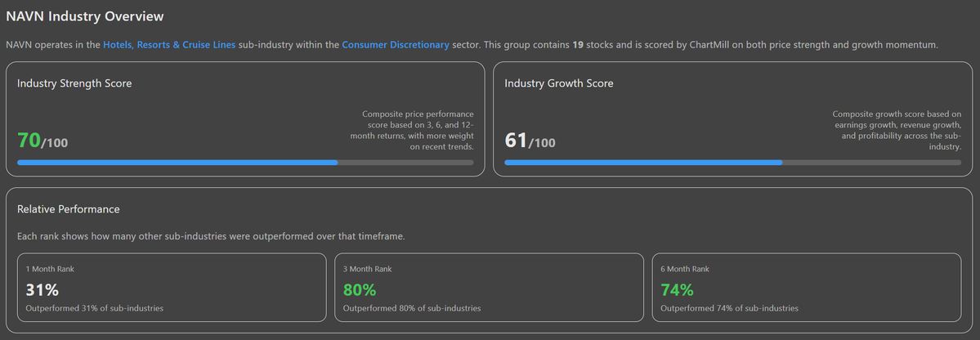Open the Hotels, Resorts & Cruise Lines link
This screenshot has height=340, width=980.
(169, 45)
